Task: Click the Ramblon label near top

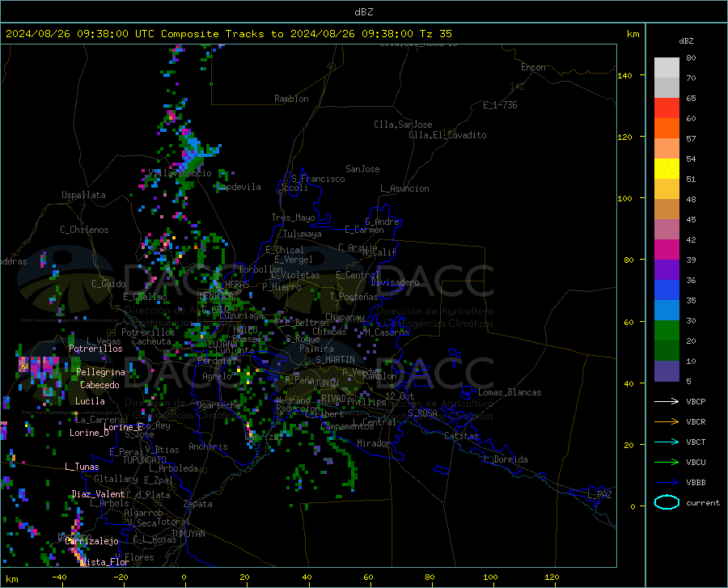Action: point(291,99)
